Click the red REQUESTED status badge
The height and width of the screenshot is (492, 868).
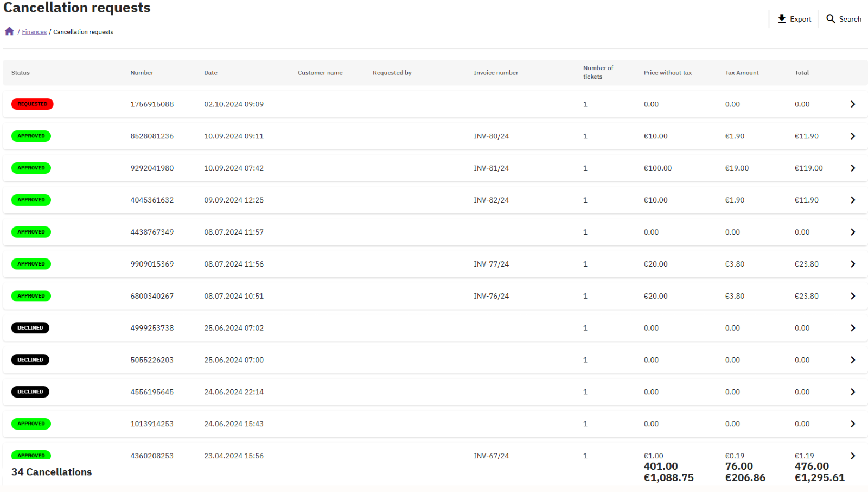click(x=33, y=104)
